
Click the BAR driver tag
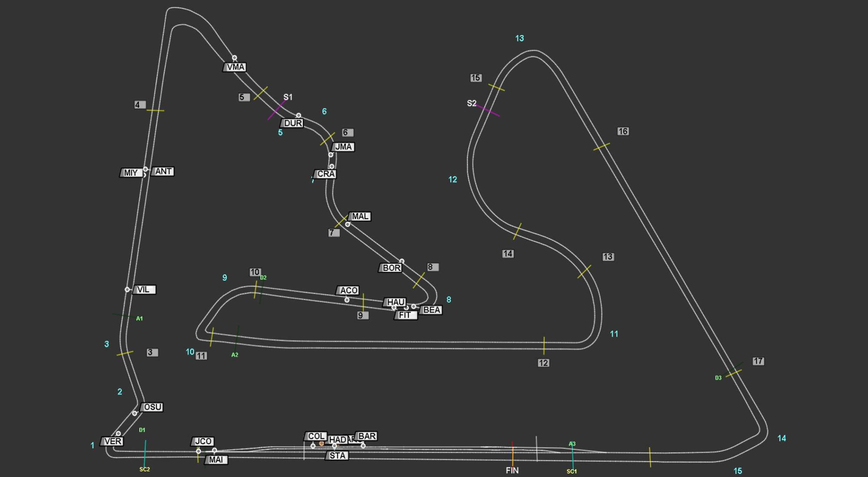[366, 436]
